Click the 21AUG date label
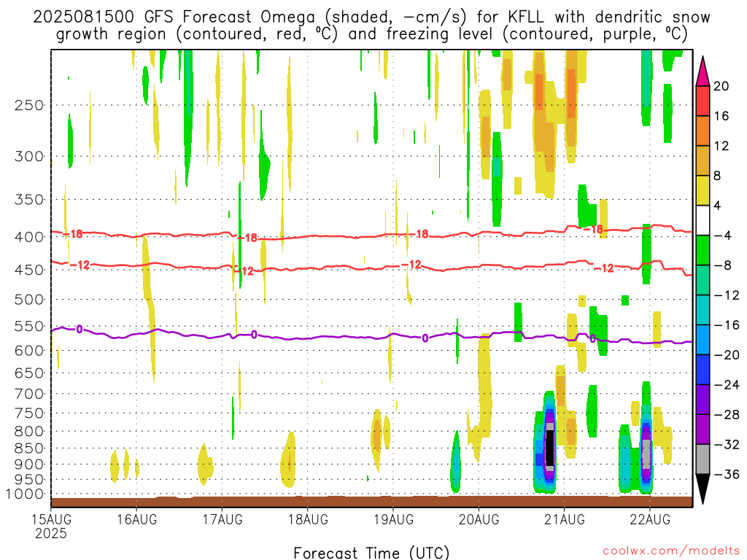This screenshot has width=747, height=560. coord(565,519)
